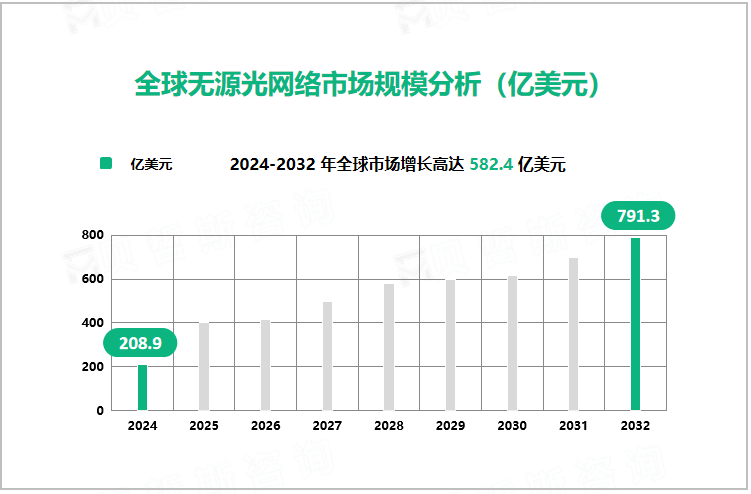Click the x-axis label 2029

pos(450,425)
